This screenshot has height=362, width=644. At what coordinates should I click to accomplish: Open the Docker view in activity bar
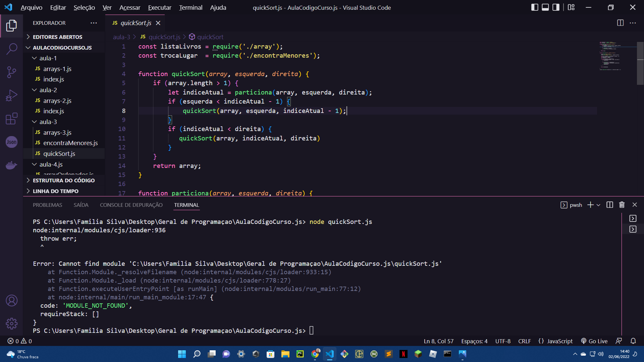[x=11, y=165]
